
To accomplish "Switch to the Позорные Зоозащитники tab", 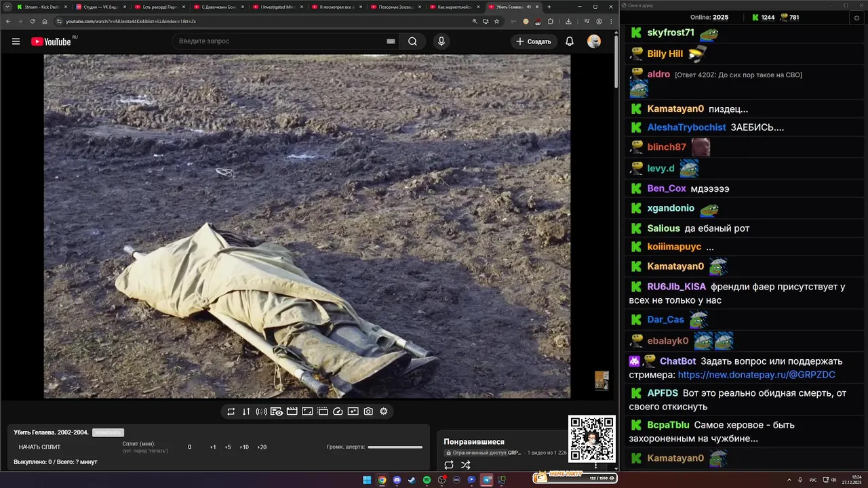I will [396, 7].
